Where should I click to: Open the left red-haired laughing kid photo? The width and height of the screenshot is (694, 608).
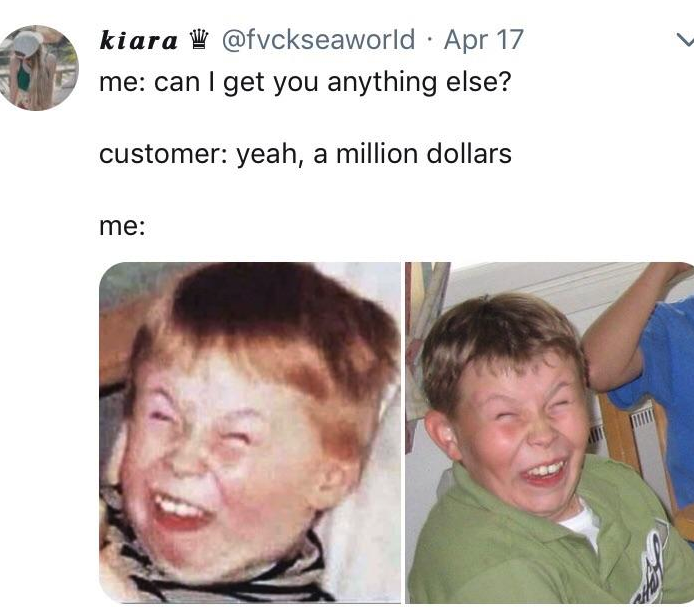coord(250,432)
